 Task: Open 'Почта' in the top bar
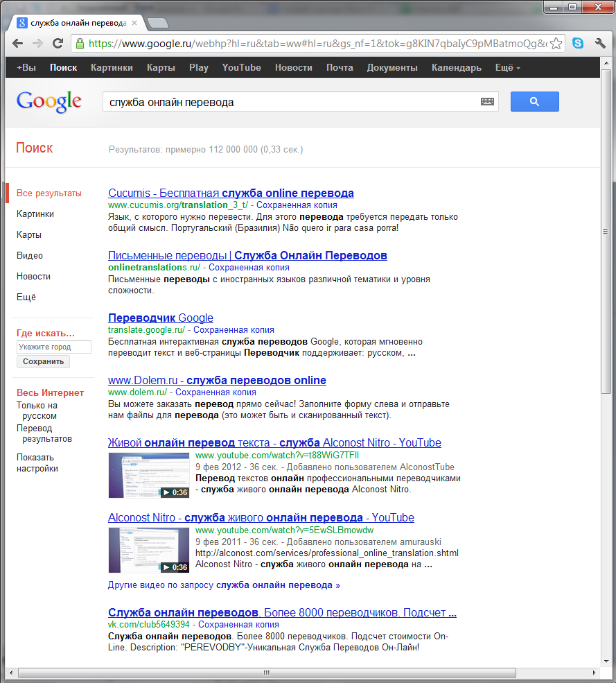(340, 67)
